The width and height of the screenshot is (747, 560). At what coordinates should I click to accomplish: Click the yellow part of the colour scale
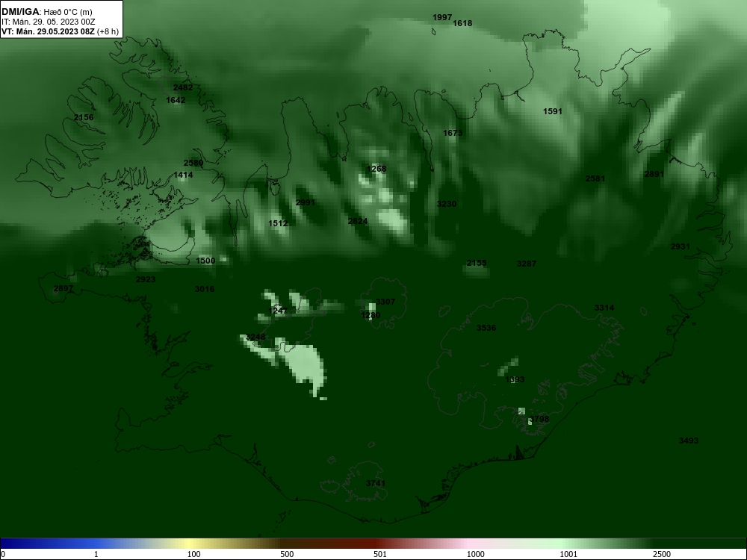pos(190,544)
